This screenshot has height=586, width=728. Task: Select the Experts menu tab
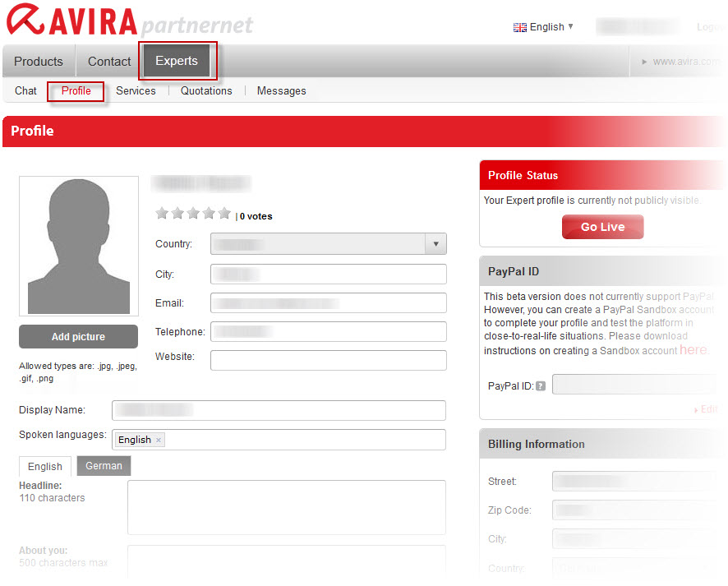(177, 61)
